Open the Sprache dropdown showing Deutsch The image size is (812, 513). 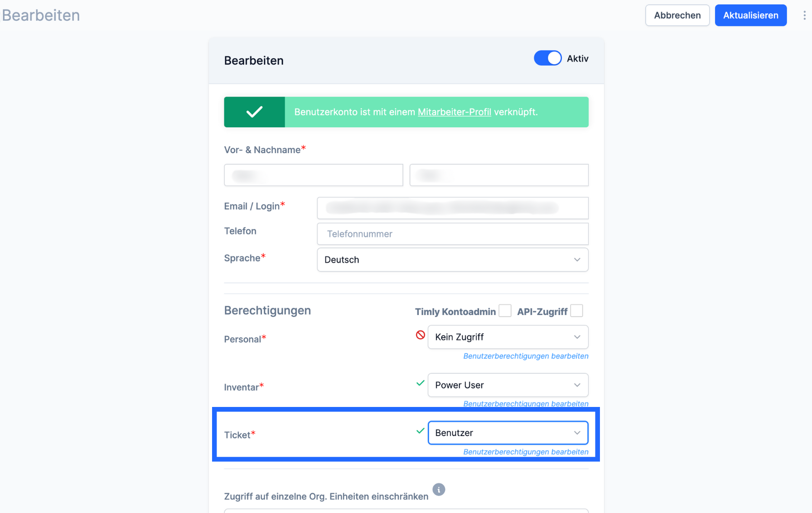(453, 260)
